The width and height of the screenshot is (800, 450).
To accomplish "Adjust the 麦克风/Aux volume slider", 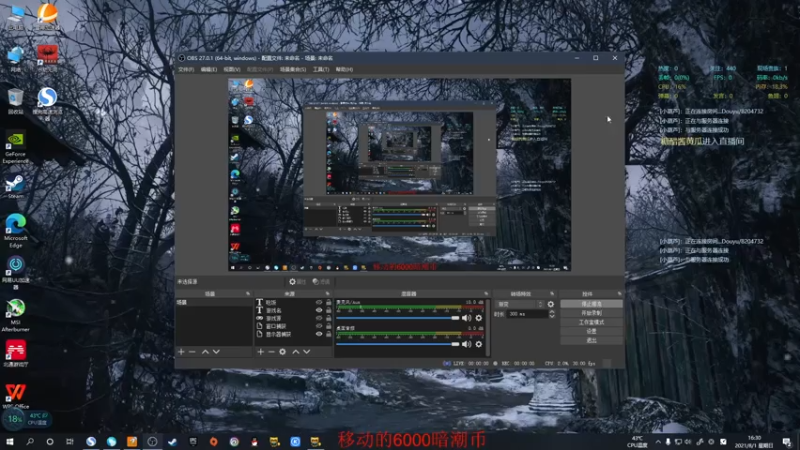I will pos(398,318).
